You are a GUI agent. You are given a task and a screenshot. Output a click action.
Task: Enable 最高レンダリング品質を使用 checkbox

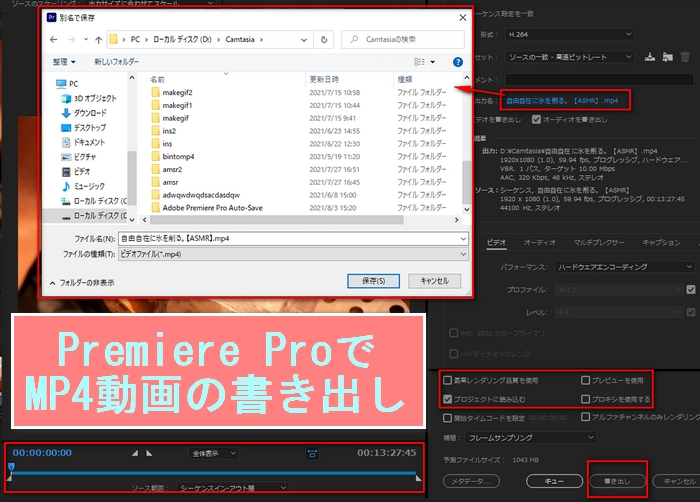(447, 380)
